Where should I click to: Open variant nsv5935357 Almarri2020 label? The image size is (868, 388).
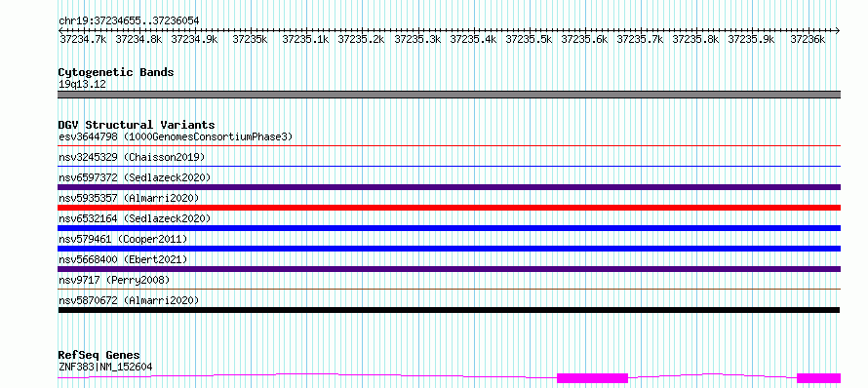(129, 198)
